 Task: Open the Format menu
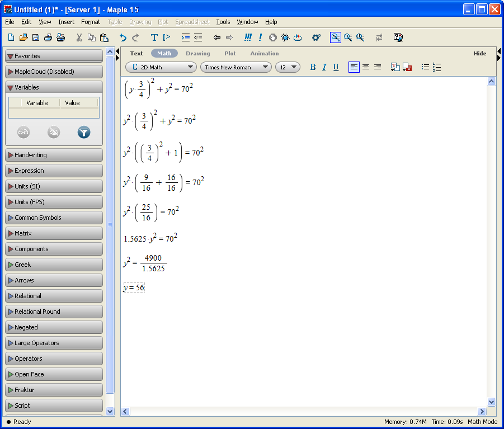91,22
